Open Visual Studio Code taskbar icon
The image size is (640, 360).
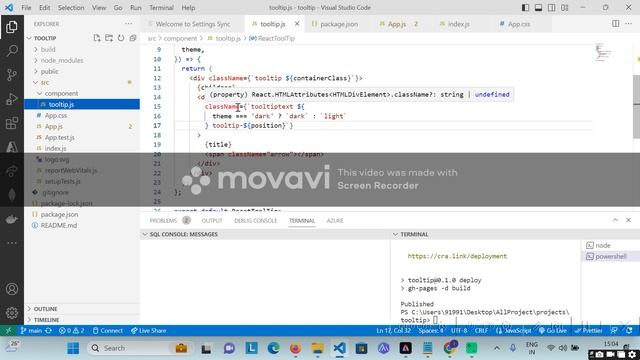[x=339, y=348]
